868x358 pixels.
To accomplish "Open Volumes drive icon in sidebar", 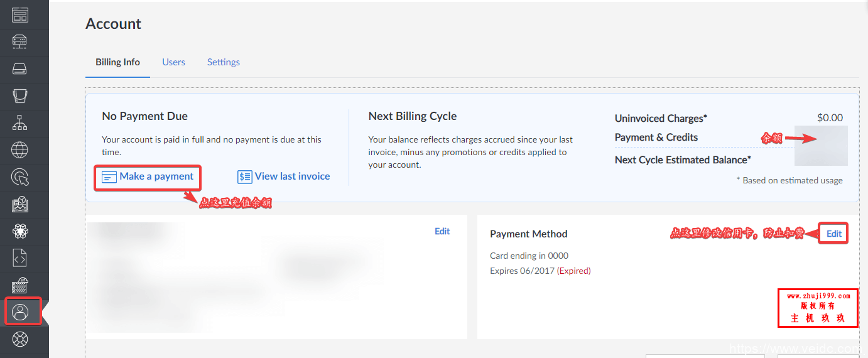I will pos(20,69).
